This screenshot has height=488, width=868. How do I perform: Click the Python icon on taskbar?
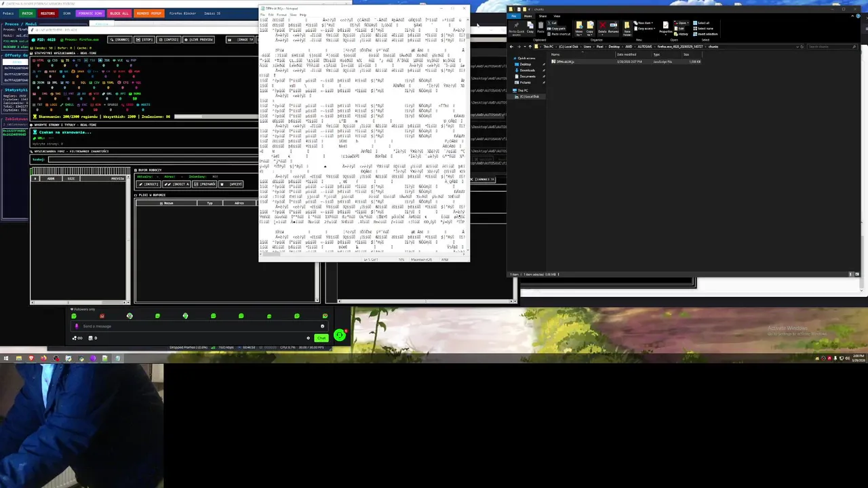(x=81, y=358)
